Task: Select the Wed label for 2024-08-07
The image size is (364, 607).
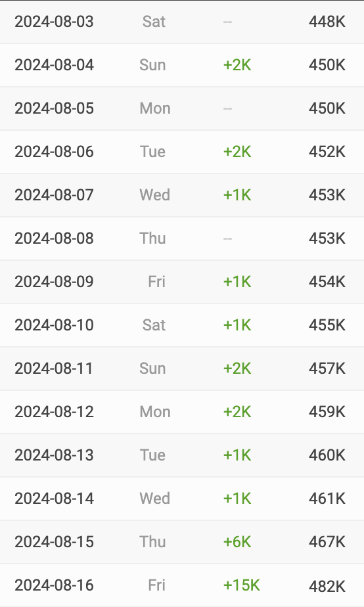Action: click(x=154, y=195)
